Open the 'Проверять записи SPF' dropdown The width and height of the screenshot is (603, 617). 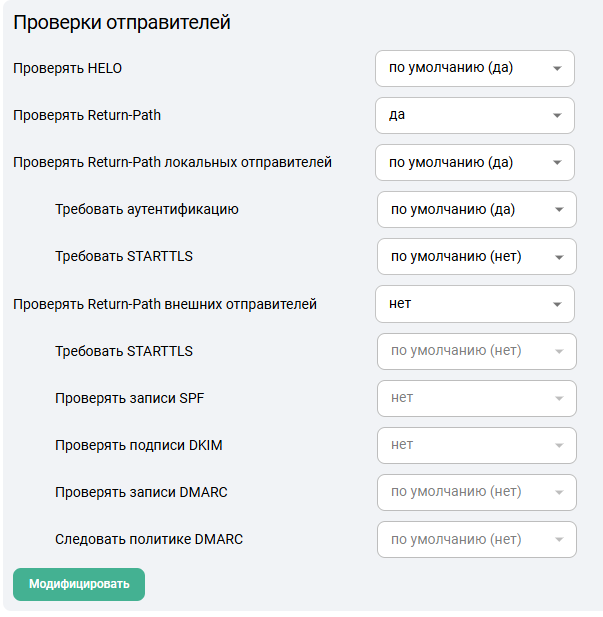[477, 398]
